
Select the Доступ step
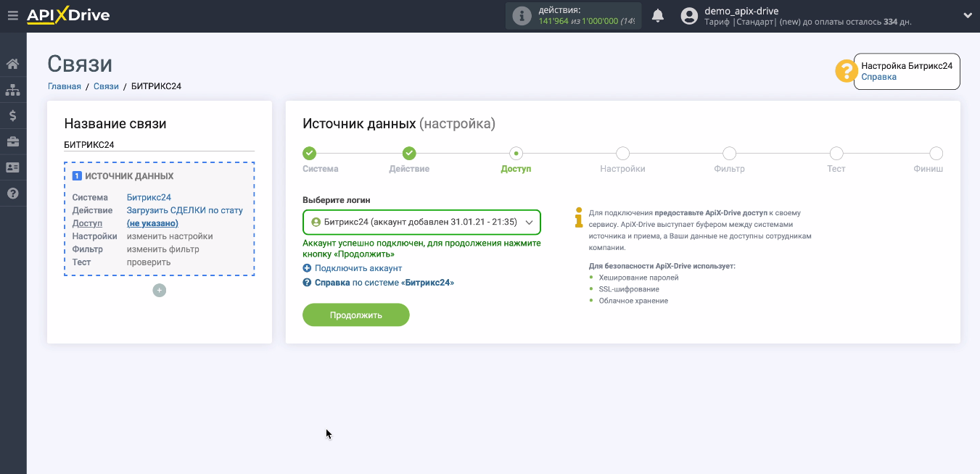tap(516, 153)
